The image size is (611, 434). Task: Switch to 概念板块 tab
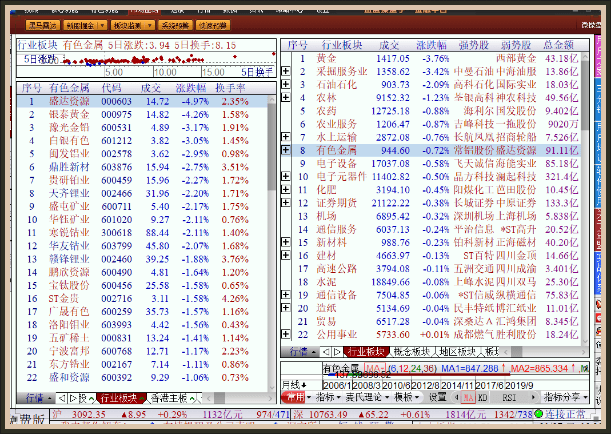click(x=411, y=352)
